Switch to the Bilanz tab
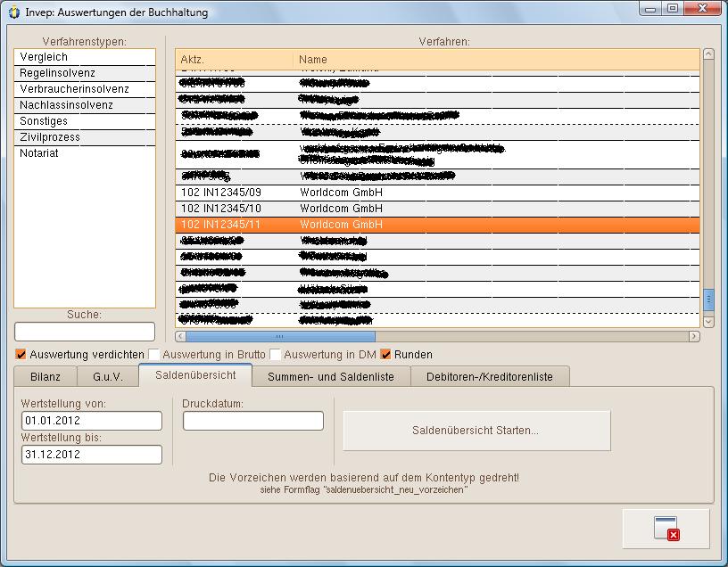 coord(45,377)
